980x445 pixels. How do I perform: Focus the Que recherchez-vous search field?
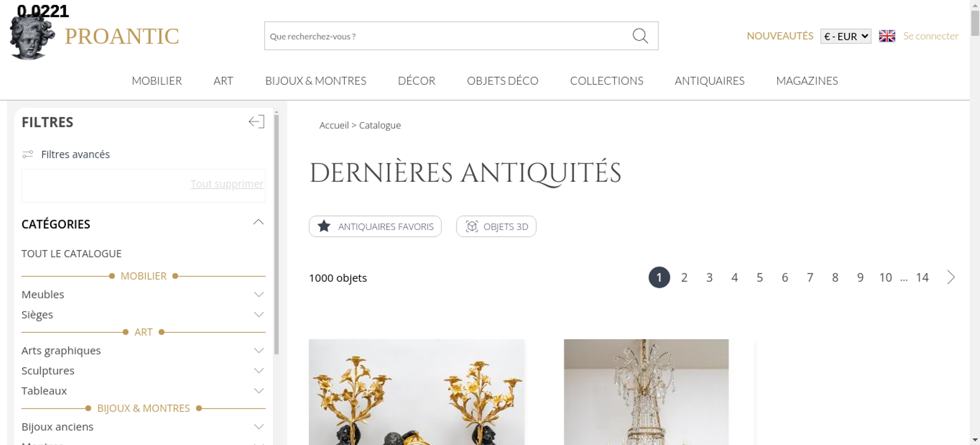click(446, 36)
